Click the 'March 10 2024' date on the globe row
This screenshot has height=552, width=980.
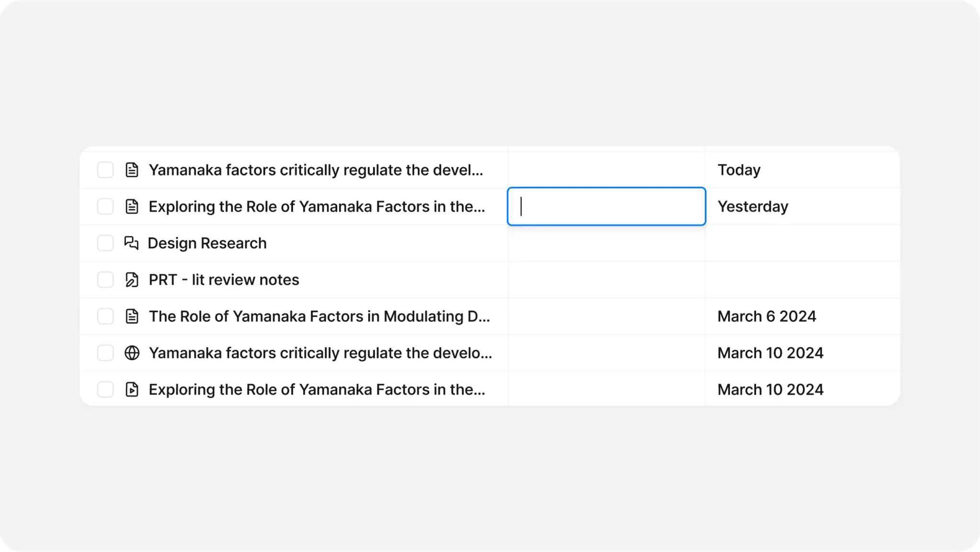(770, 353)
